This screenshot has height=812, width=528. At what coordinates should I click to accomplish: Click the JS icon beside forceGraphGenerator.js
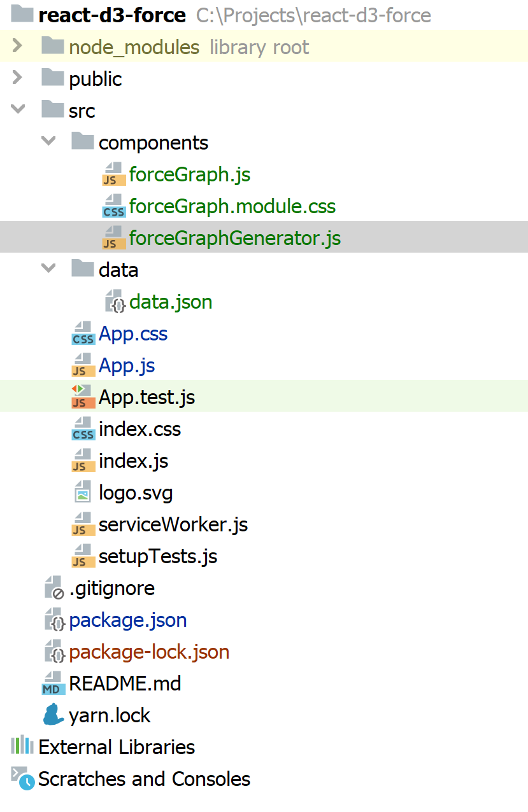(x=113, y=237)
